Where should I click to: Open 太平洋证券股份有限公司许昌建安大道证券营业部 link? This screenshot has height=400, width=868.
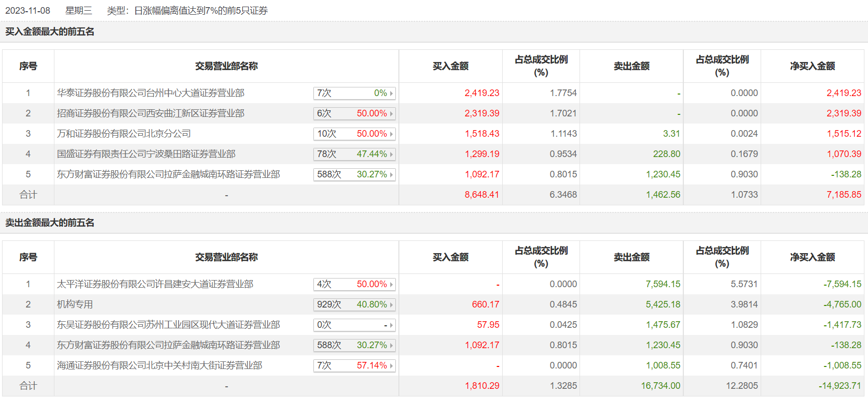point(155,284)
